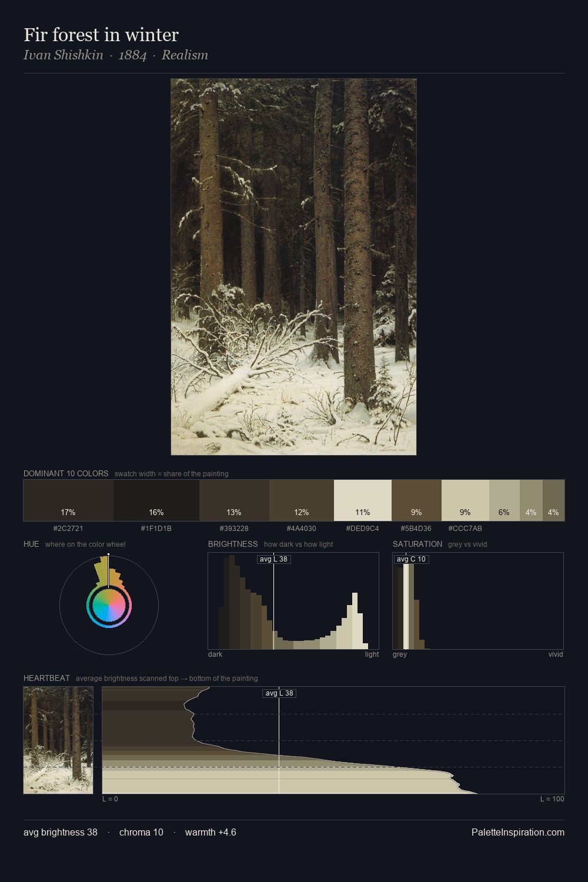The image size is (588, 882).
Task: Click the hex code #5B4D36
Action: tap(416, 528)
